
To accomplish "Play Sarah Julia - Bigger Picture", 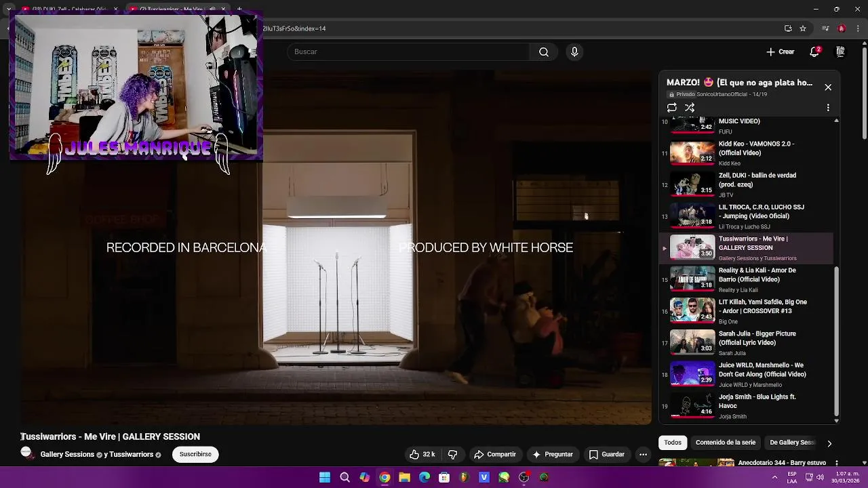I will [746, 343].
